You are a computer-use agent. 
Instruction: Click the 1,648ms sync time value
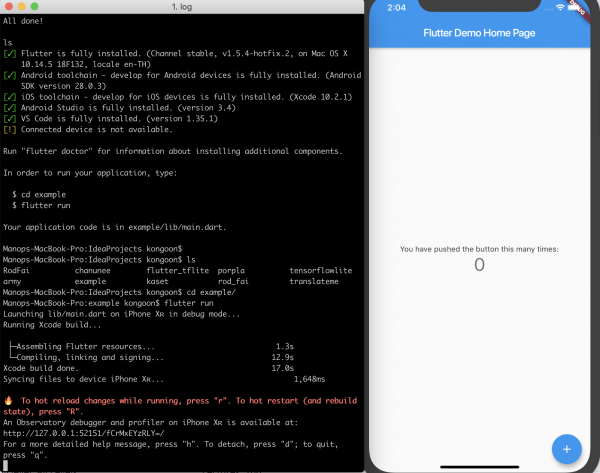(310, 379)
